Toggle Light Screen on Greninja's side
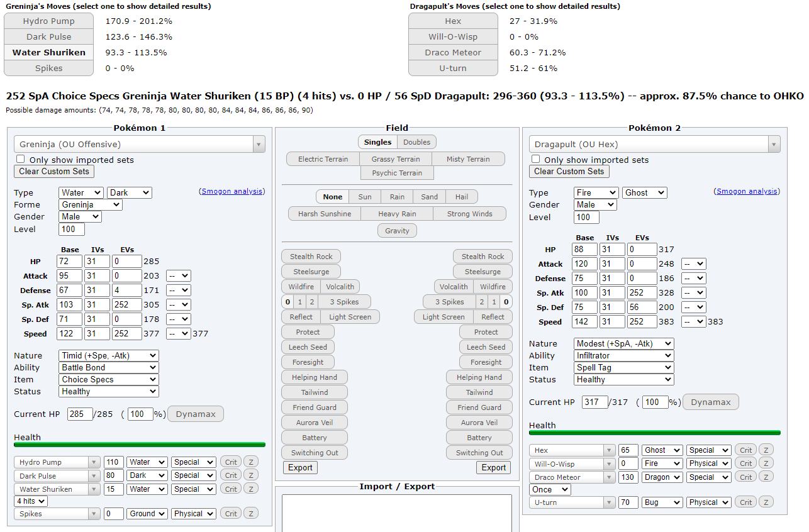Viewport: 809px width, 532px height. coord(350,317)
